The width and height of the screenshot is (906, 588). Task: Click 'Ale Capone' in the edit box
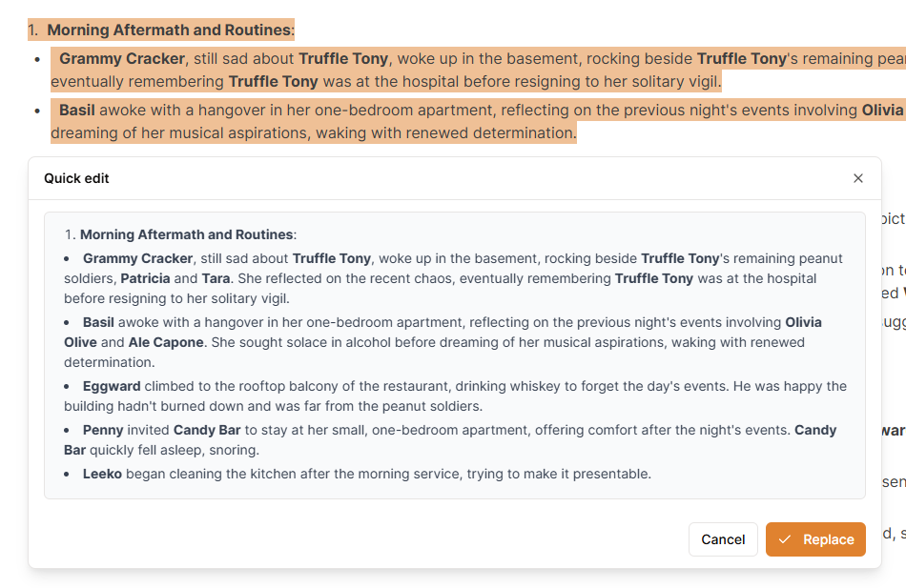click(x=166, y=342)
